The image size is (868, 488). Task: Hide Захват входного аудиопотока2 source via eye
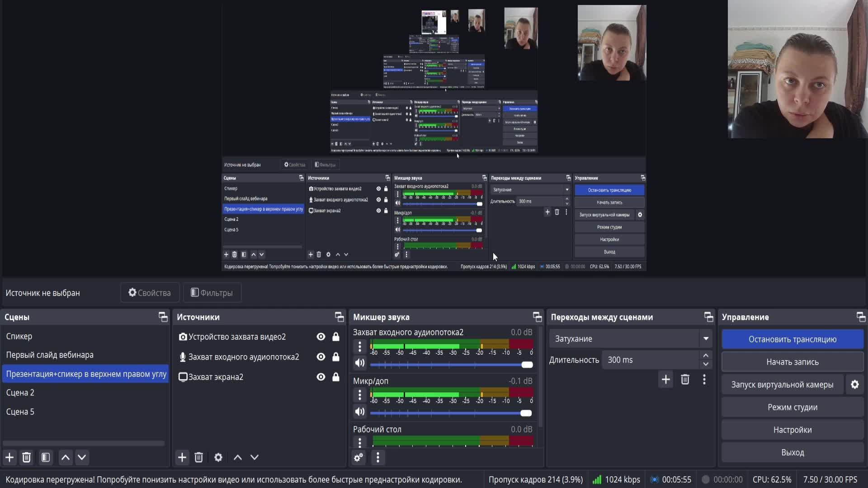(x=321, y=357)
